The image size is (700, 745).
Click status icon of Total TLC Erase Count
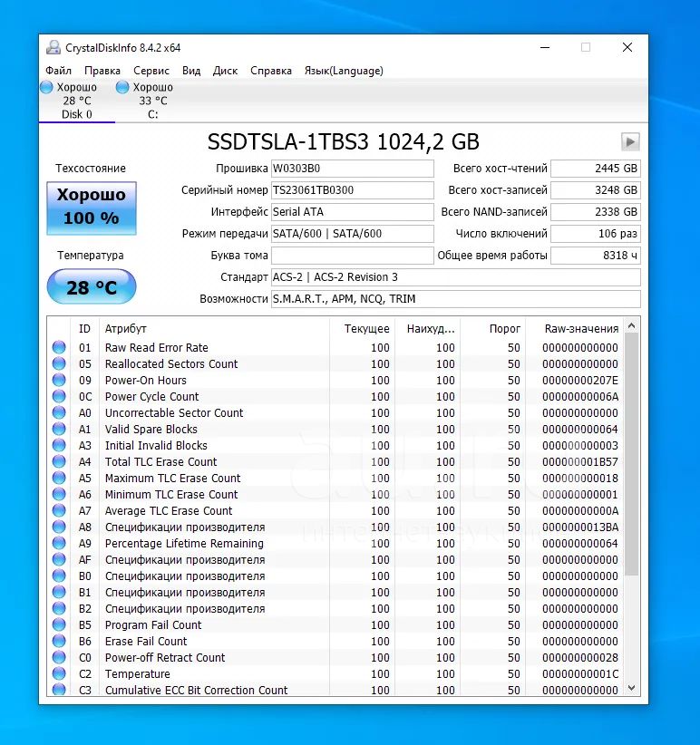click(59, 461)
